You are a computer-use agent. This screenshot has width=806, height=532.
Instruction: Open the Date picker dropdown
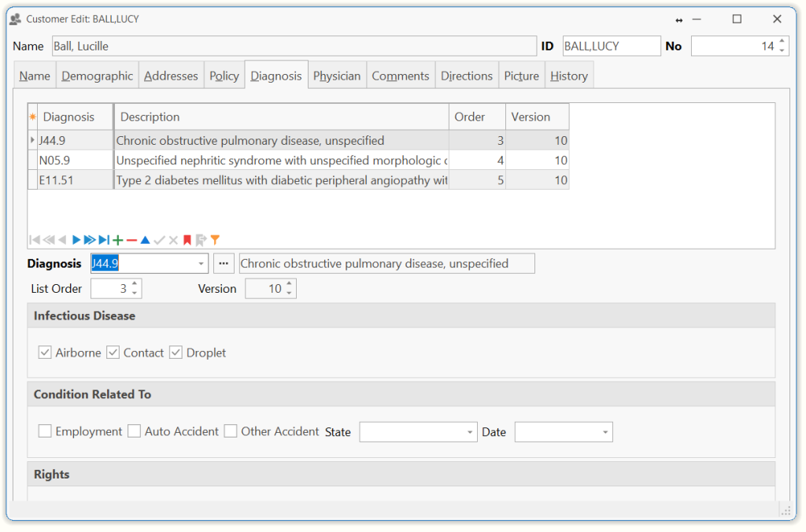(605, 432)
